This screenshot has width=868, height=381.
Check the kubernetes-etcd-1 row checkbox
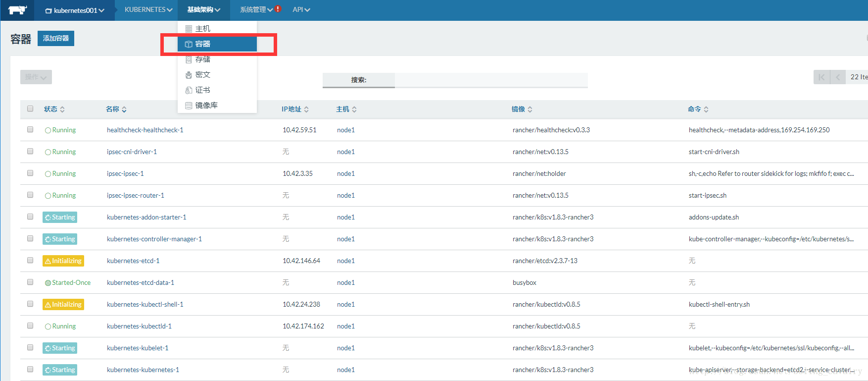[30, 260]
